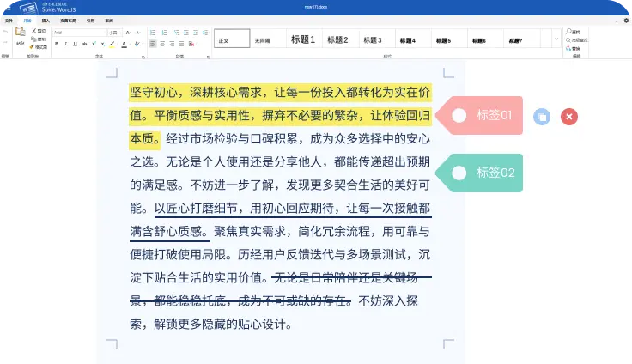The image size is (632, 364).
Task: Toggle bold formatting
Action: 57,44
